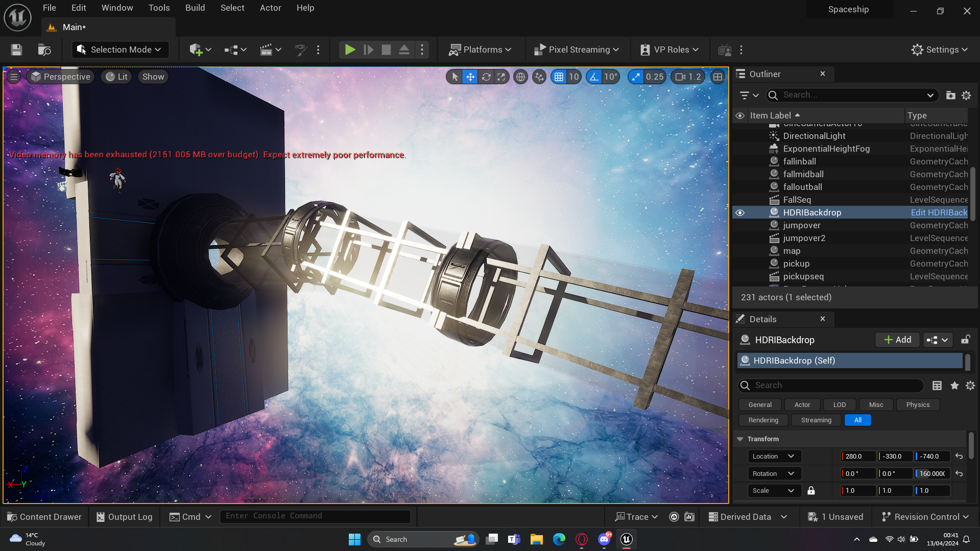Viewport: 980px width, 551px height.
Task: Activate the rotate tool in viewport
Action: pos(486,77)
